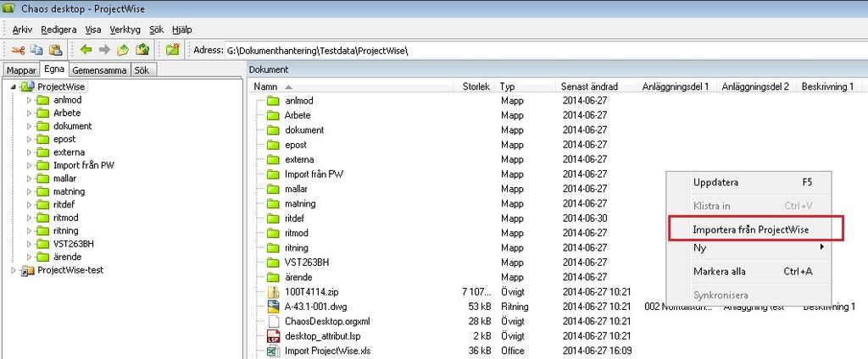Click the ProjectWise root icon in tree

[x=28, y=87]
